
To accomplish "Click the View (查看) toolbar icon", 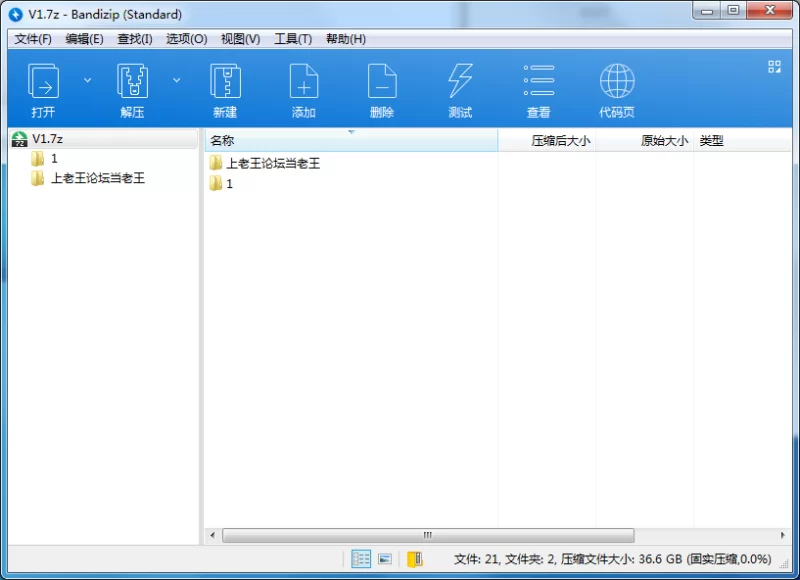I will 539,80.
